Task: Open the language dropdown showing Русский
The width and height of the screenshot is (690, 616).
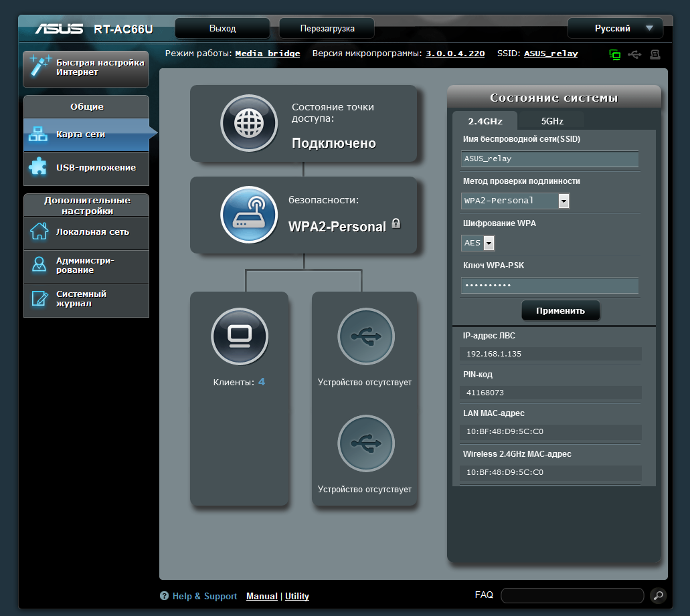Action: coord(615,29)
